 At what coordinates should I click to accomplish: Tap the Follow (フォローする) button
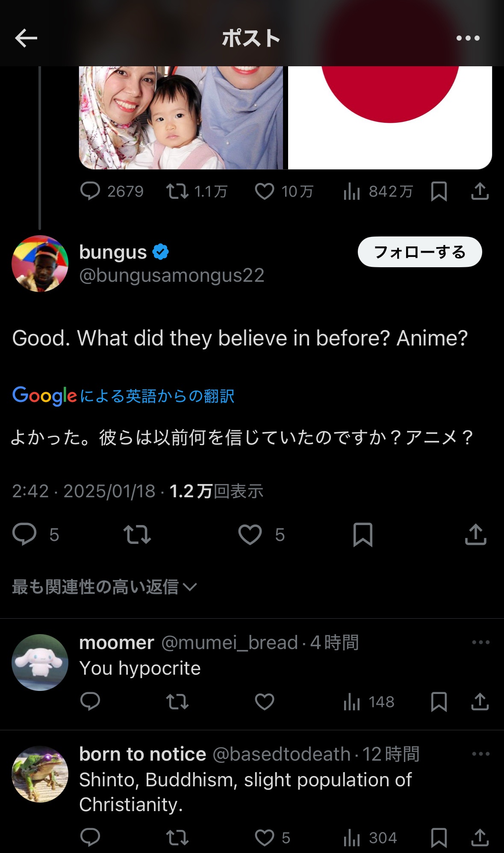coord(419,252)
